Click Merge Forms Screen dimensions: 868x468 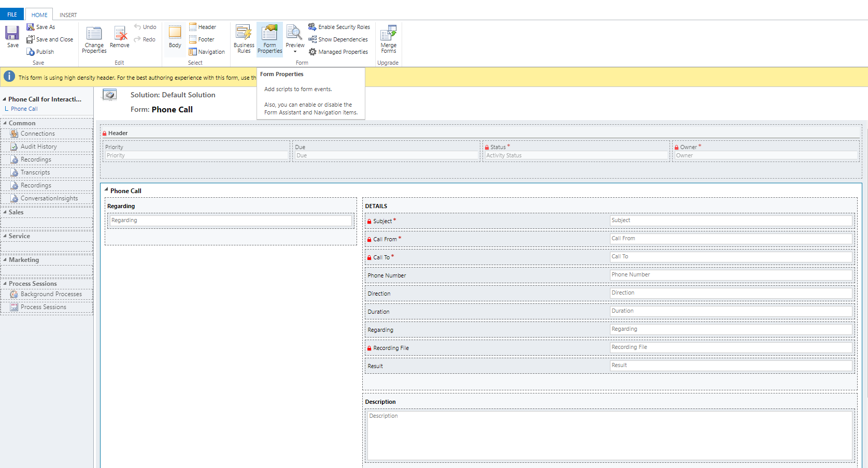(x=389, y=39)
